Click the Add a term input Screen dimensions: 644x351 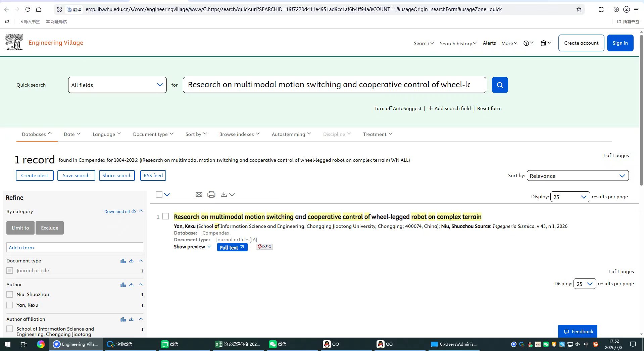pyautogui.click(x=75, y=247)
